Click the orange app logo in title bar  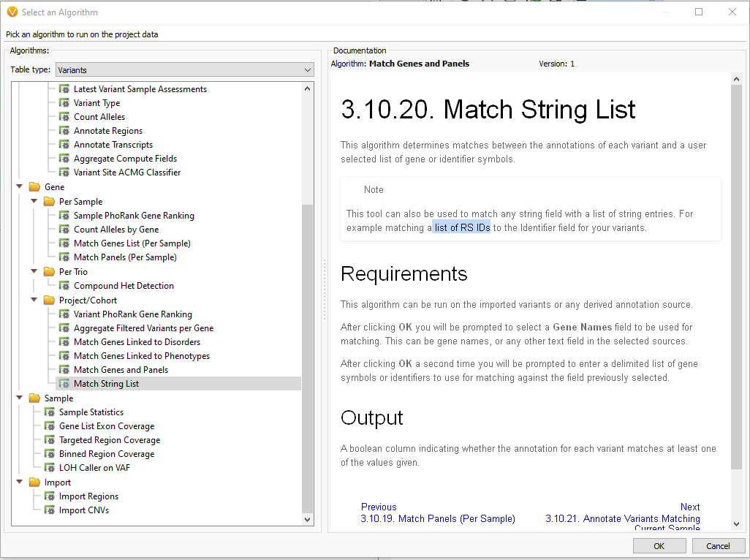coord(13,12)
